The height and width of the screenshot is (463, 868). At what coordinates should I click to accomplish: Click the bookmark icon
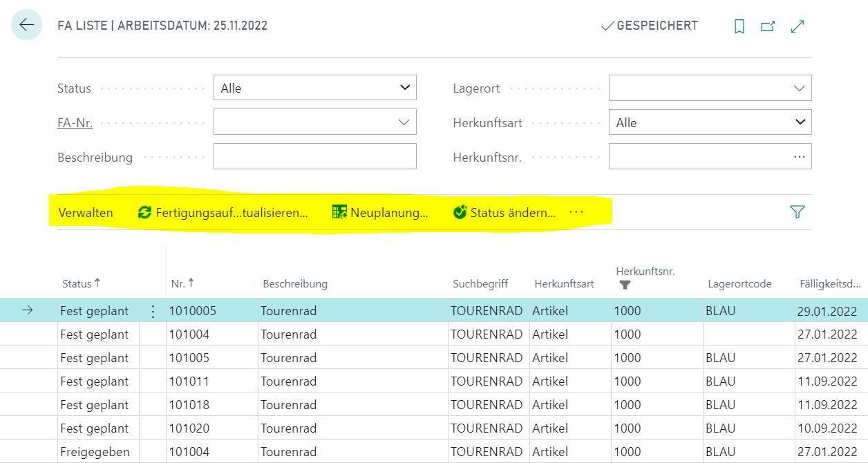(739, 26)
